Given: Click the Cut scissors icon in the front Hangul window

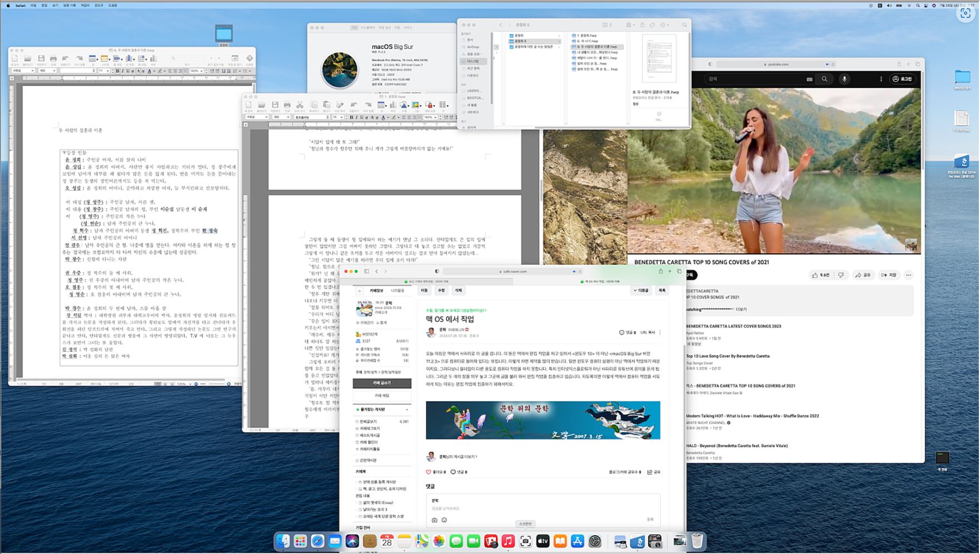Looking at the screenshot, I should click(x=300, y=105).
